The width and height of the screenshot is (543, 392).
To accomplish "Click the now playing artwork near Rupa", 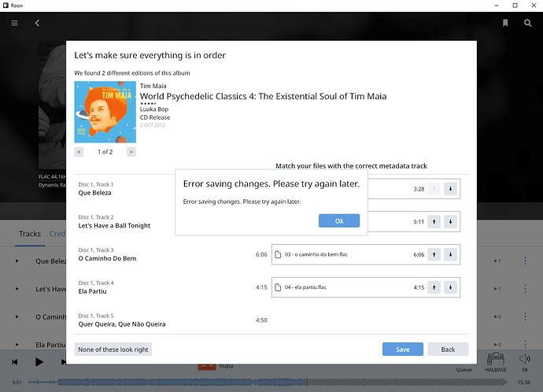I will [x=207, y=367].
